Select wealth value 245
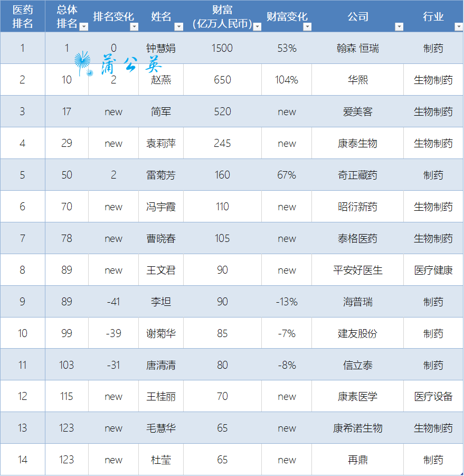The width and height of the screenshot is (464, 476). click(222, 143)
